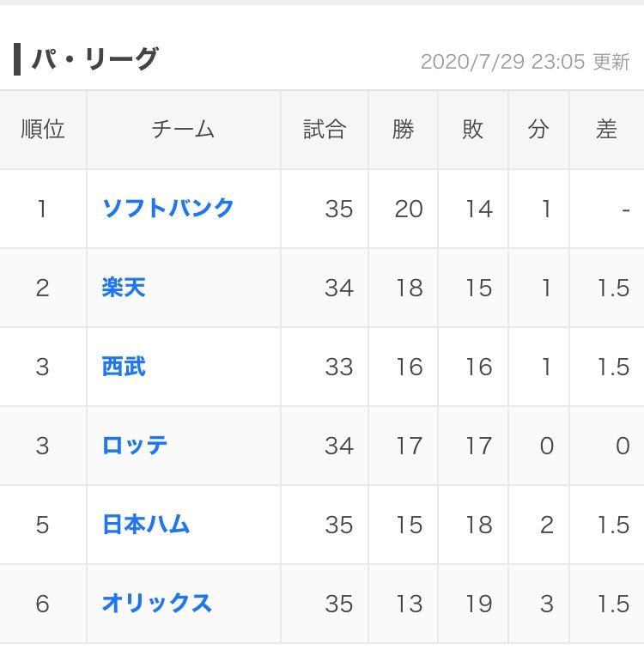Click the 分 column header
644x656 pixels.
click(538, 130)
